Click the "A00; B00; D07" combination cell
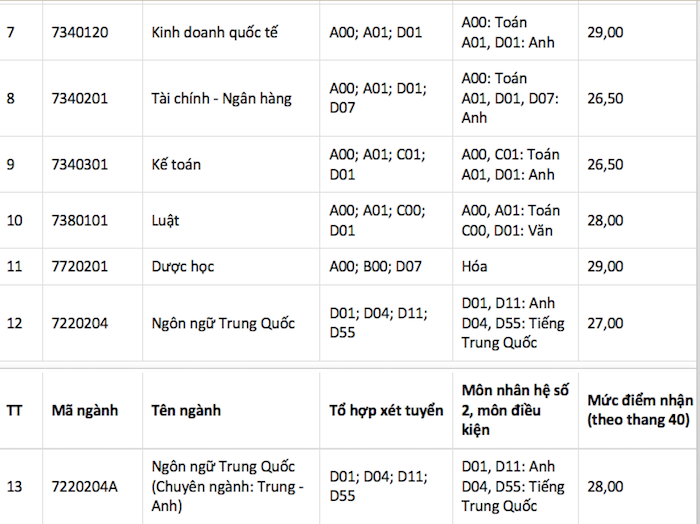Screen dimensions: 700x524 pyautogui.click(x=376, y=267)
